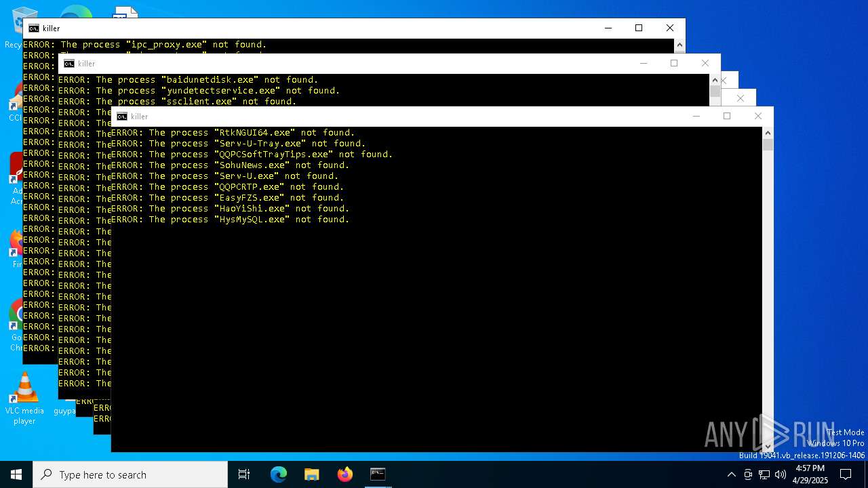Viewport: 868px width, 488px height.
Task: Close the front killer console window
Action: point(758,116)
